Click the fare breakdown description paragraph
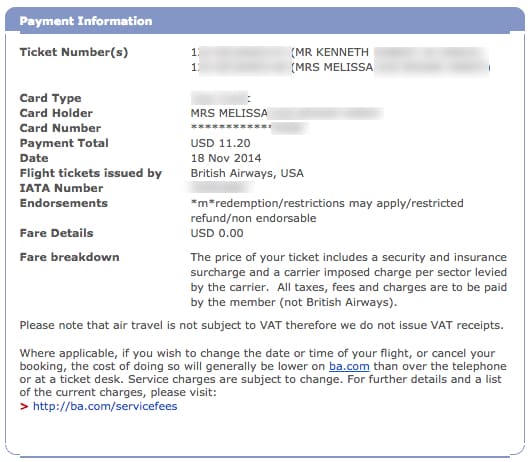531x462 pixels. 348,280
